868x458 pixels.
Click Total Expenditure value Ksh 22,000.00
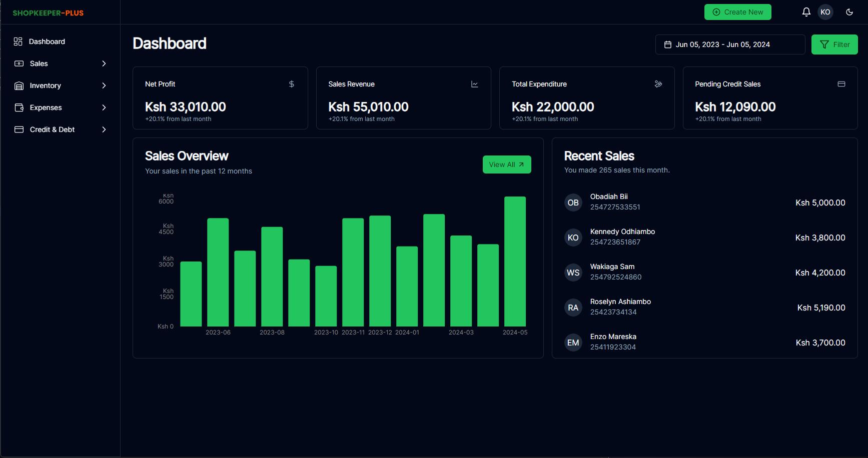point(553,106)
